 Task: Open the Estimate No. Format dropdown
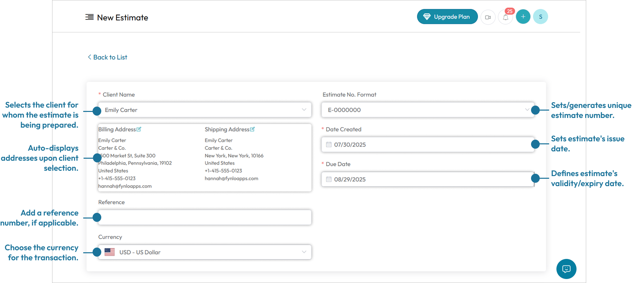point(427,110)
